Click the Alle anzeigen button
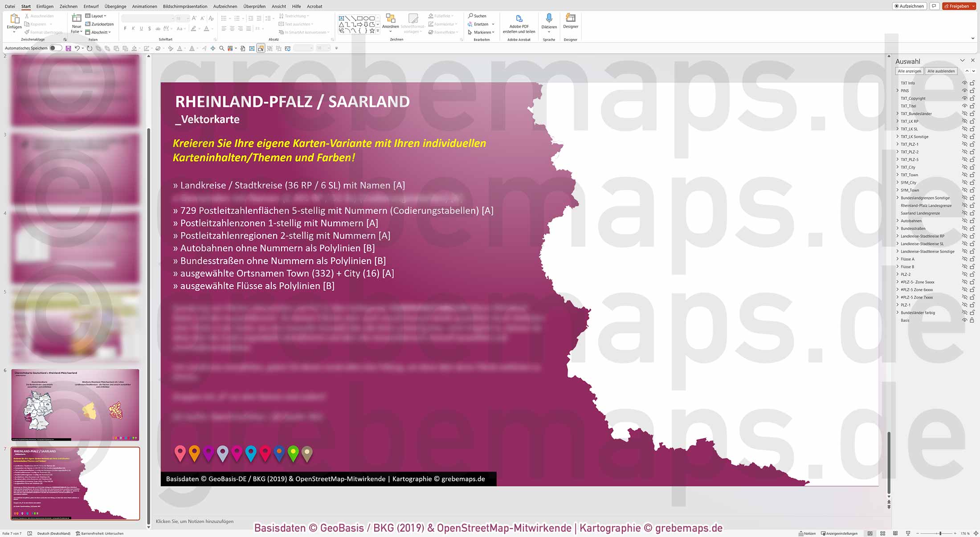Image resolution: width=980 pixels, height=537 pixels. (x=909, y=71)
